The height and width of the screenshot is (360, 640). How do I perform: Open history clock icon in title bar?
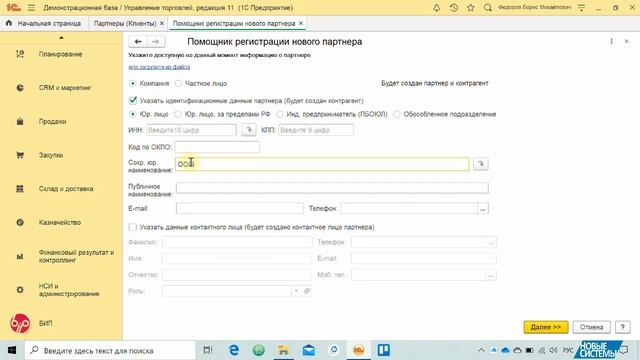click(x=453, y=8)
